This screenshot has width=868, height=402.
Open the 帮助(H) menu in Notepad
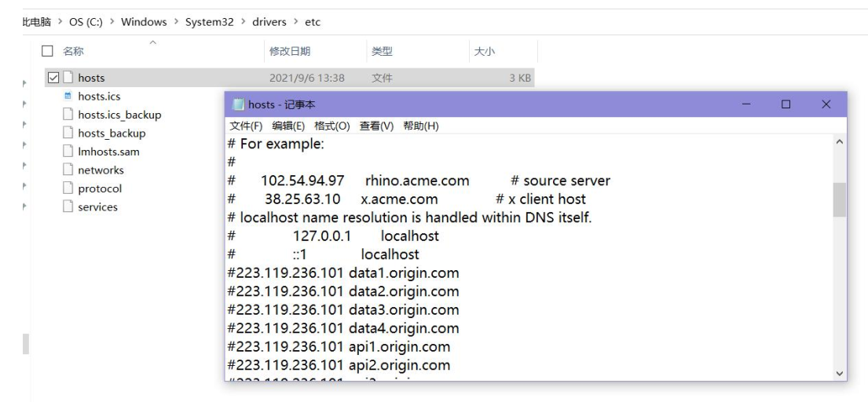pyautogui.click(x=421, y=126)
